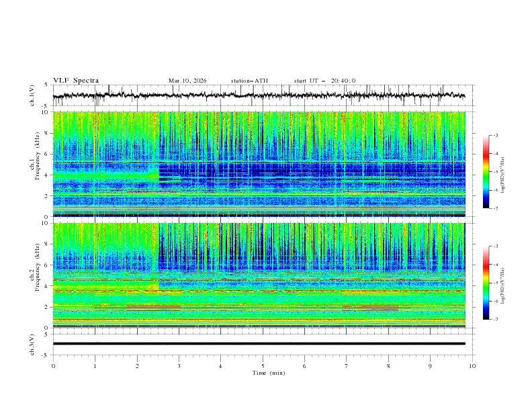This screenshot has width=532, height=411.
Task: Select the date 'Mar.10, 2026'
Action: tap(187, 81)
